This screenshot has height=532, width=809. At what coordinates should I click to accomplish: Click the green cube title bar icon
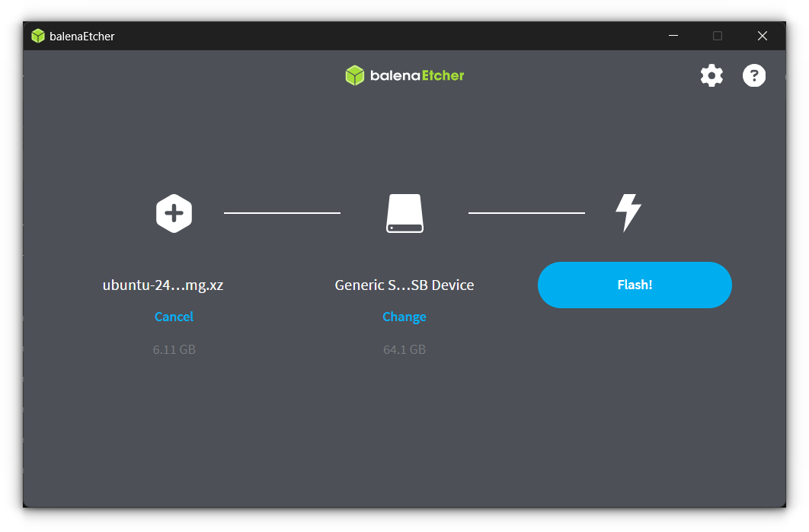tap(38, 36)
